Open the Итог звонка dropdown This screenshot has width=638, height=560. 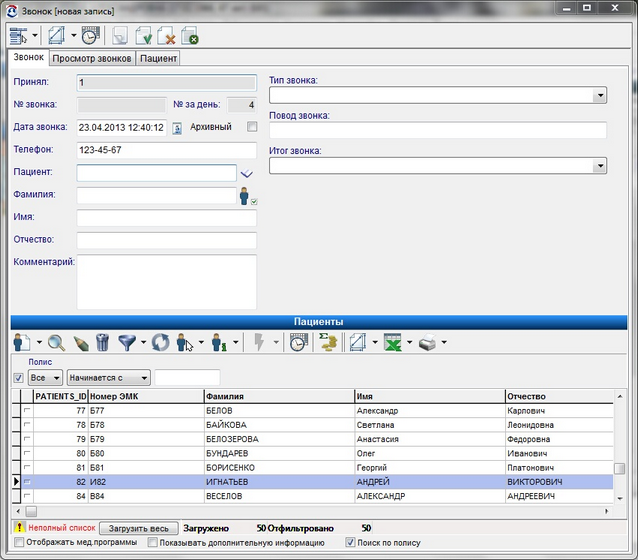tap(600, 166)
